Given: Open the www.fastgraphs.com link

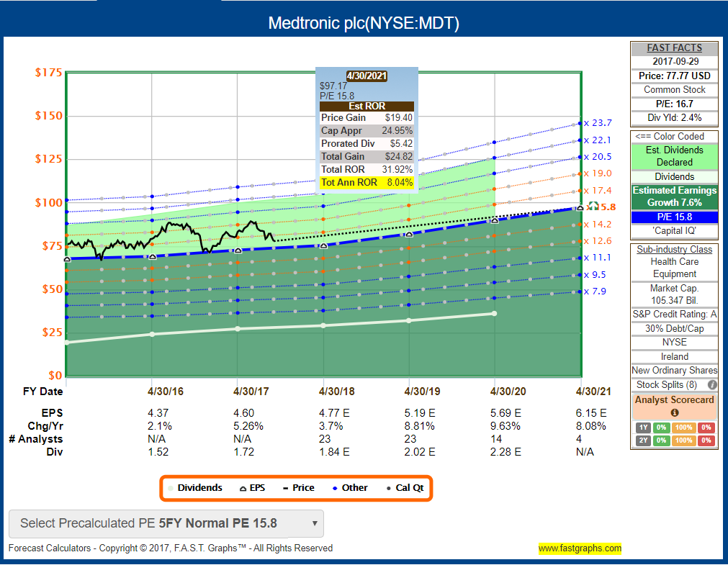Looking at the screenshot, I should [580, 548].
